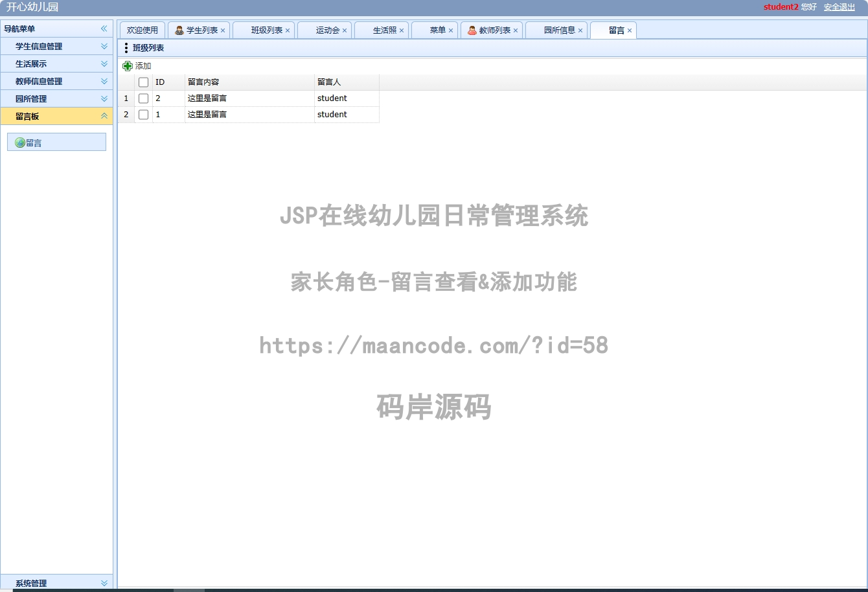The image size is (868, 592).
Task: Open 留言 item in sidebar
Action: point(56,142)
